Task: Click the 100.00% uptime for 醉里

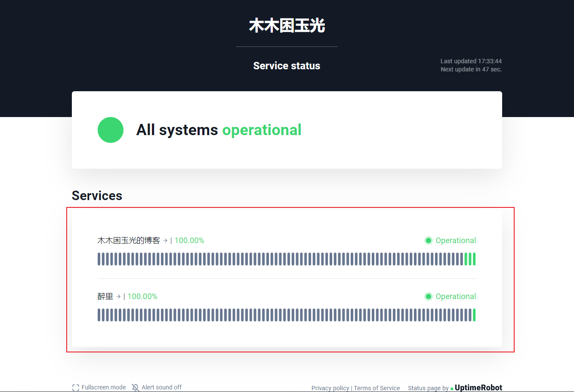Action: tap(142, 296)
